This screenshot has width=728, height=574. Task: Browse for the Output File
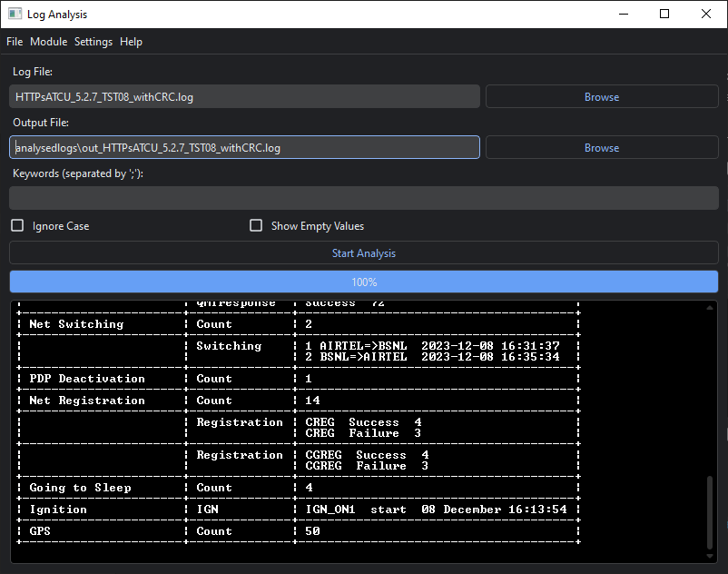click(602, 147)
